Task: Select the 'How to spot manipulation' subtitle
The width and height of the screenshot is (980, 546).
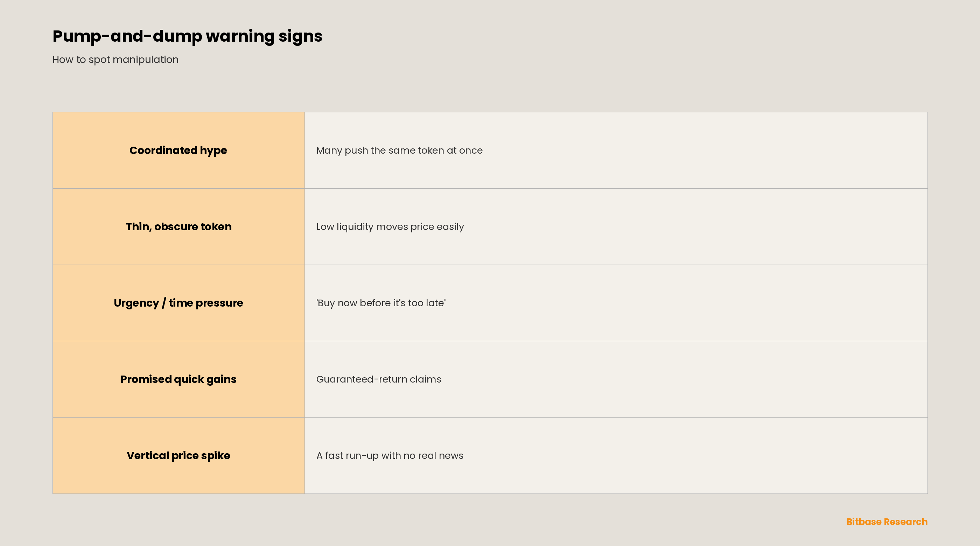Action: click(115, 60)
